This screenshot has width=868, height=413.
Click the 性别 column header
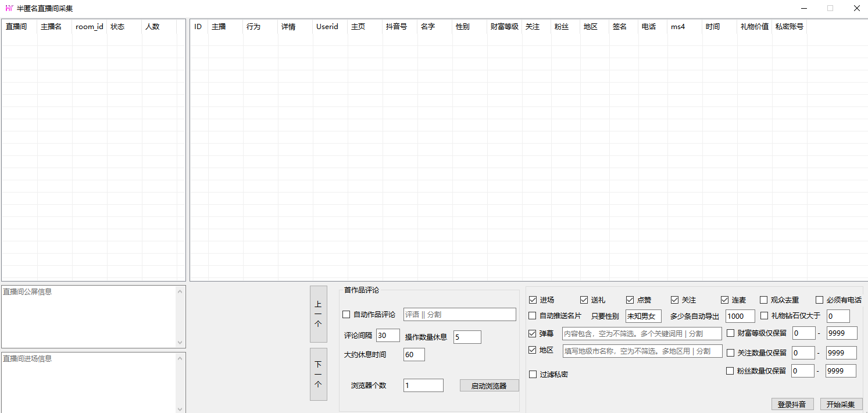coord(470,27)
